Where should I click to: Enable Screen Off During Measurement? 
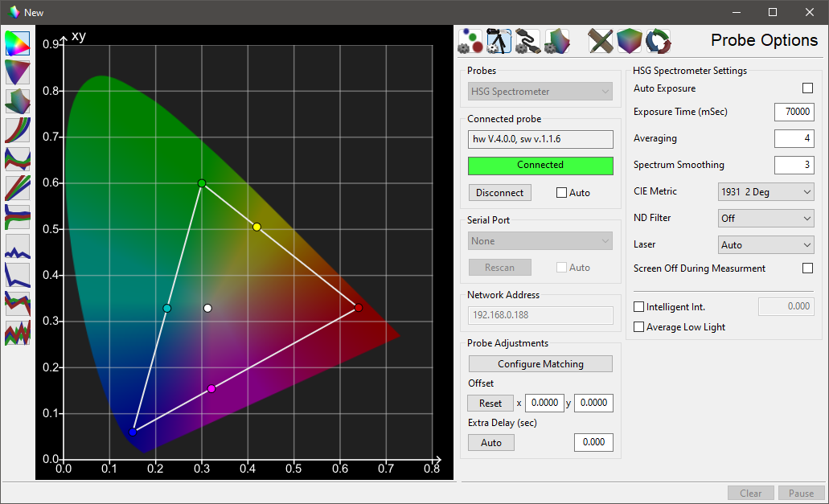click(x=807, y=268)
